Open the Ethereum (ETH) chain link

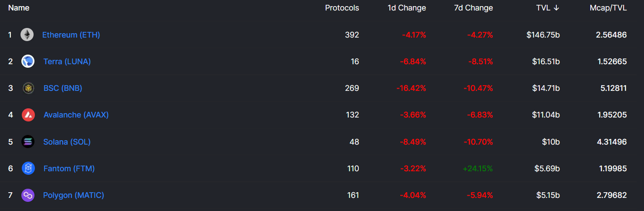[x=71, y=35]
